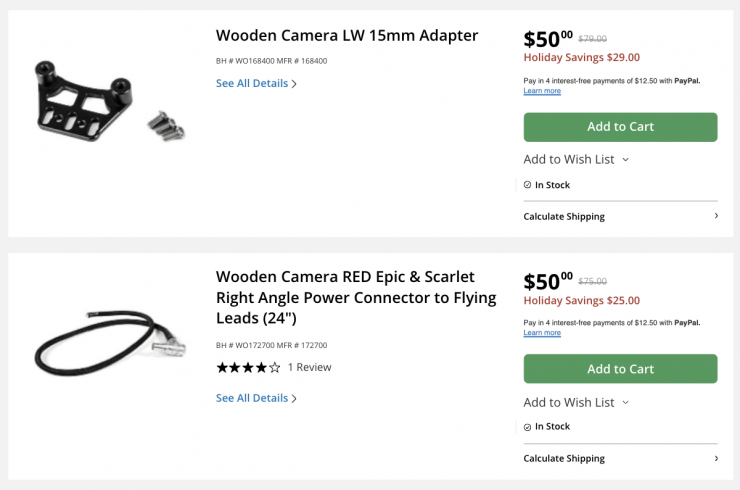Open Add to Wish List dropdown for Adapter
The image size is (740, 490).
576,159
